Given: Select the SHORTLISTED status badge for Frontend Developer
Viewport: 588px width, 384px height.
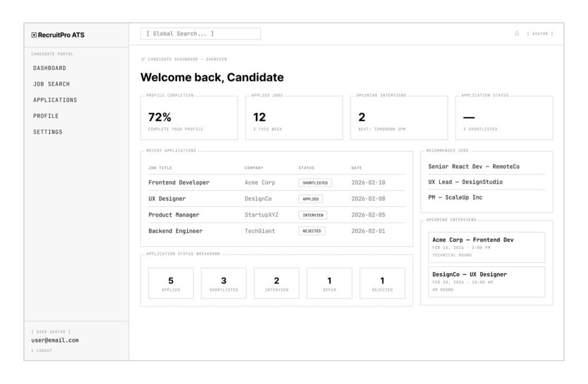Looking at the screenshot, I should 315,182.
